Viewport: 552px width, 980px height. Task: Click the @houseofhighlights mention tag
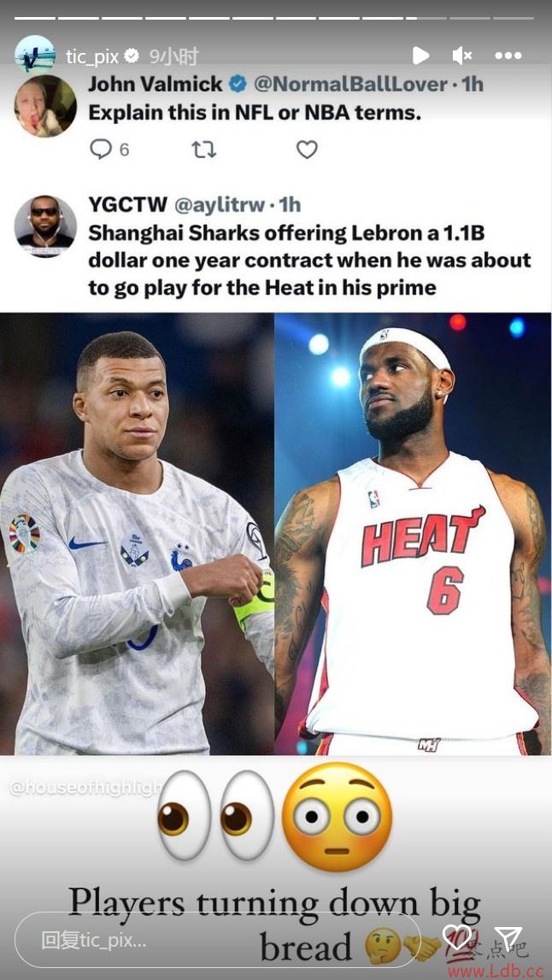[85, 789]
